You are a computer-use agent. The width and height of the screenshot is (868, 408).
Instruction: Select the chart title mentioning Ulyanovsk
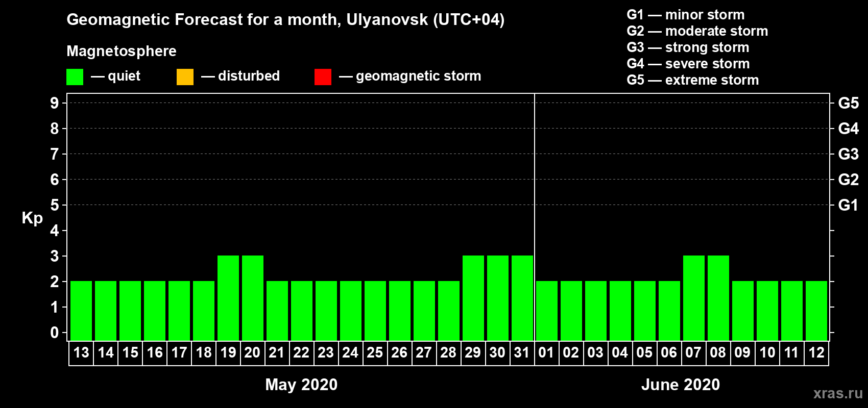[285, 19]
